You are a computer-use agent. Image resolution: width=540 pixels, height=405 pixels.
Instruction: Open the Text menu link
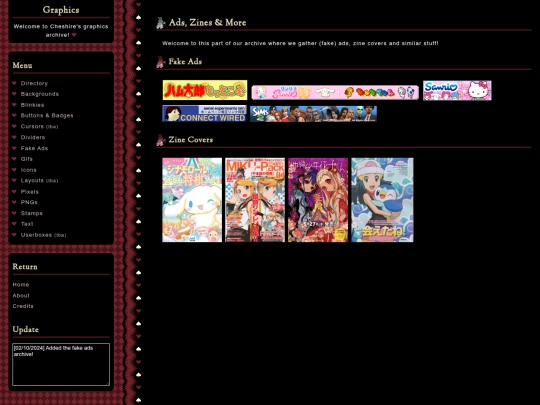27,224
